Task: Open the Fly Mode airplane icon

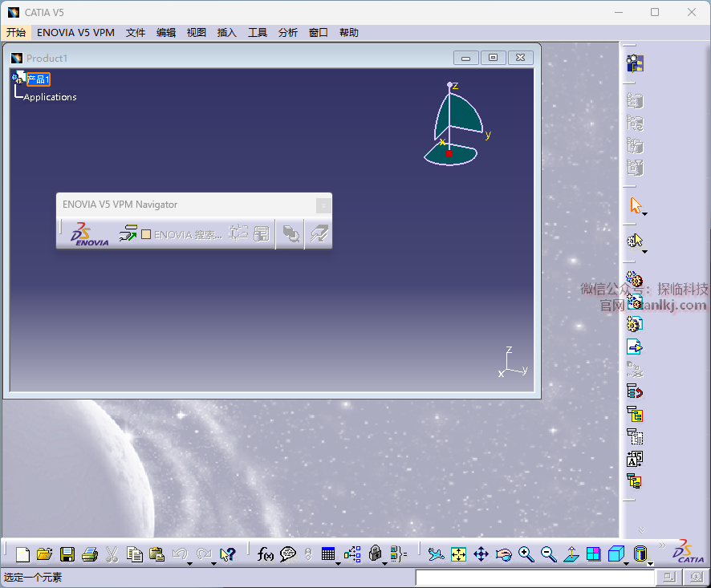Action: point(436,554)
